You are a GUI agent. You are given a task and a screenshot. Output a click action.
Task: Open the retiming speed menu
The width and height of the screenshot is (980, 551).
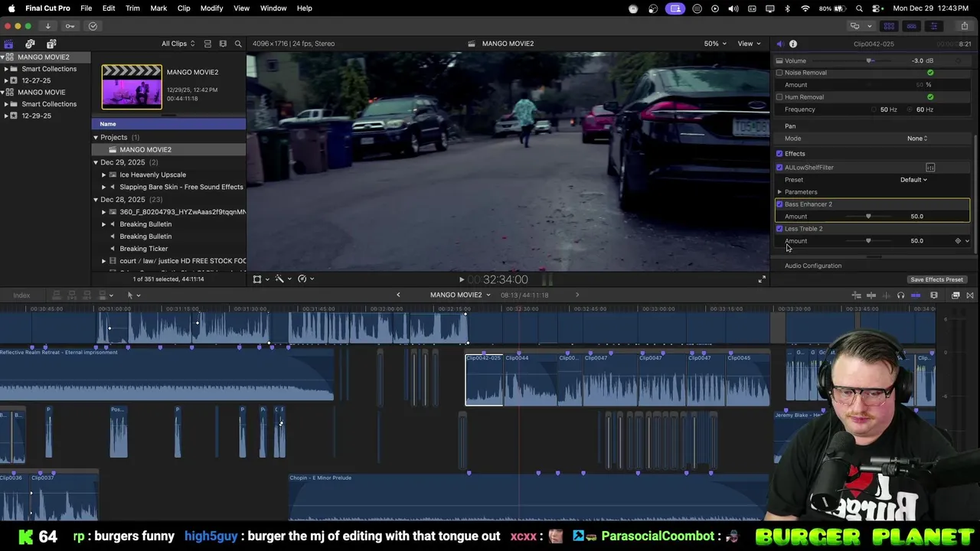click(x=305, y=279)
